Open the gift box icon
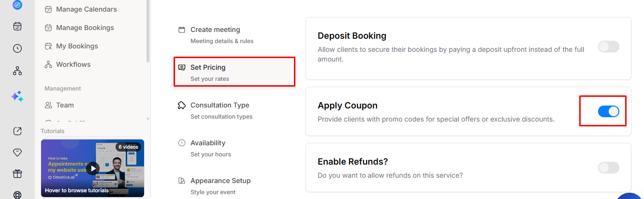 17,173
